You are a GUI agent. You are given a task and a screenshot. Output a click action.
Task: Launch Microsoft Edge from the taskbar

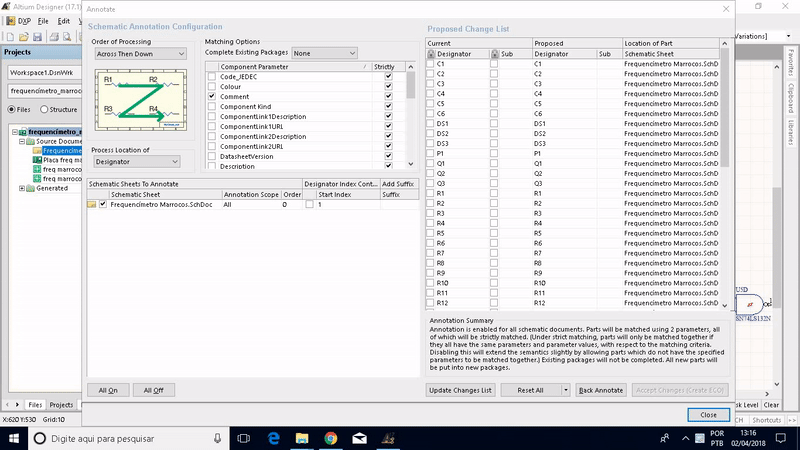click(x=273, y=438)
